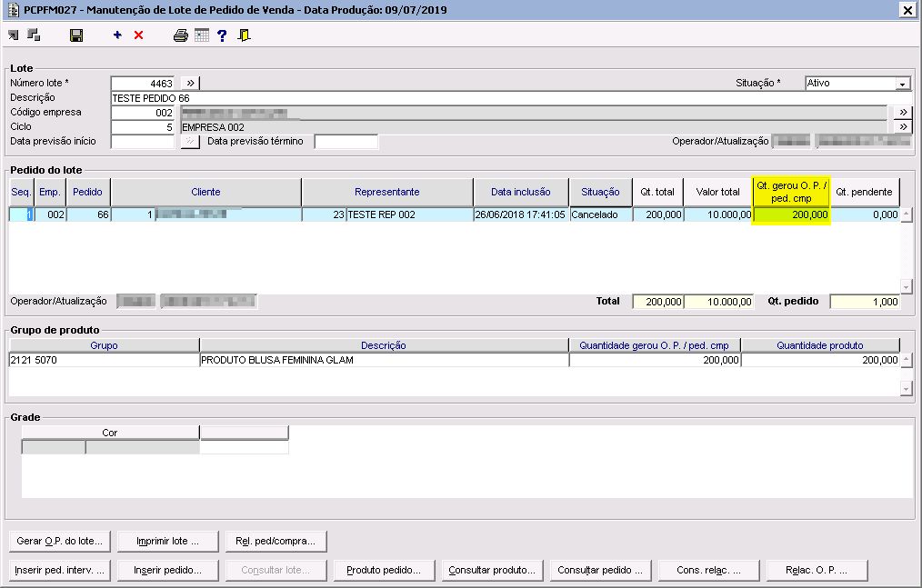The height and width of the screenshot is (588, 922).
Task: Add new record with the plus icon
Action: click(117, 35)
